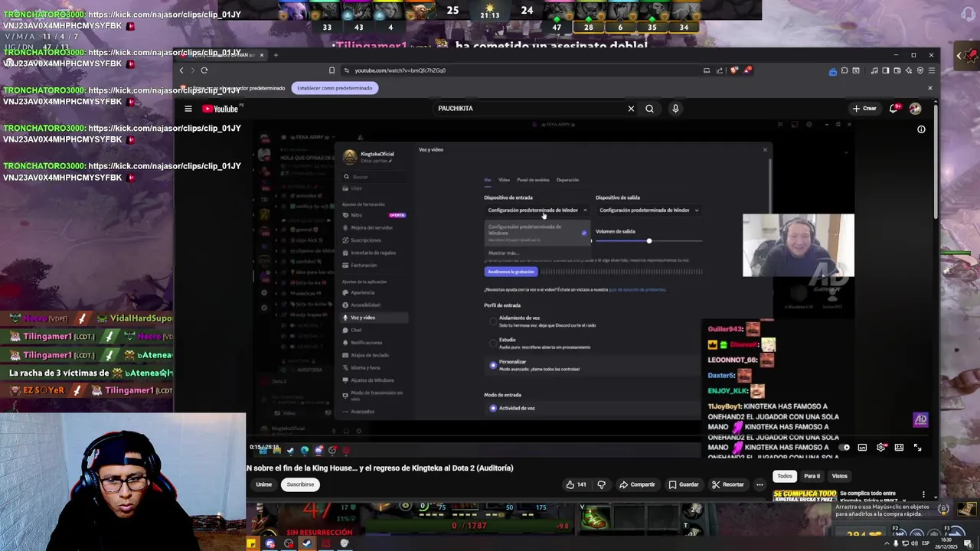This screenshot has height=551, width=980.
Task: Click the Guardar button
Action: tap(684, 484)
